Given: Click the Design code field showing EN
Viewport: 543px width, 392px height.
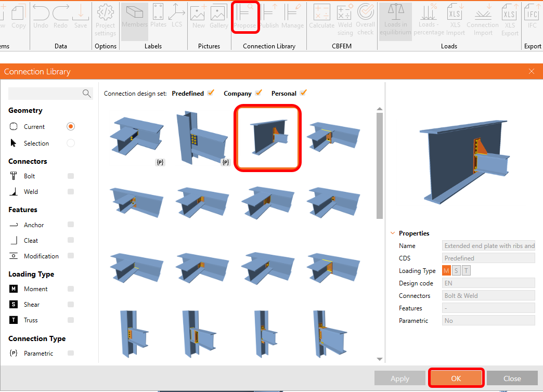Looking at the screenshot, I should coord(488,283).
